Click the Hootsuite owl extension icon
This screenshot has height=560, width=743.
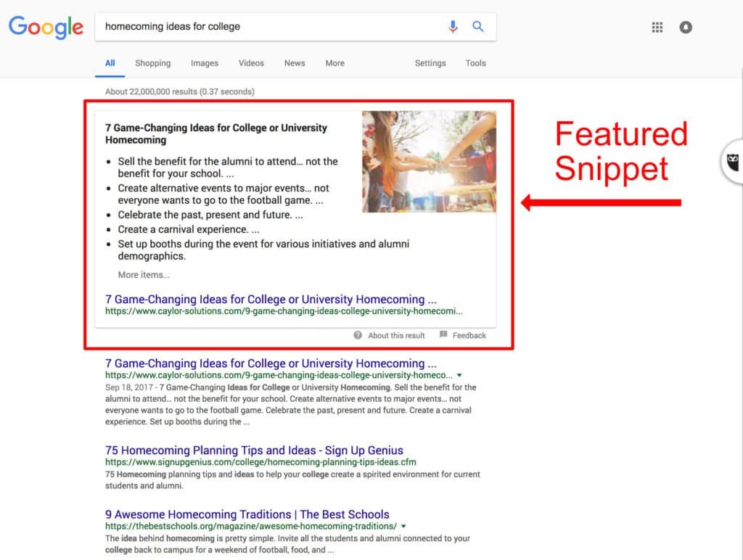pyautogui.click(x=733, y=162)
